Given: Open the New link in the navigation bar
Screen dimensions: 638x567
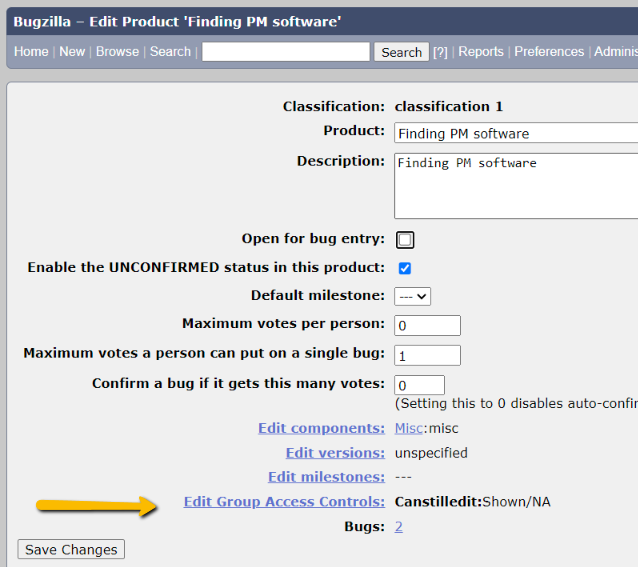Looking at the screenshot, I should click(72, 52).
